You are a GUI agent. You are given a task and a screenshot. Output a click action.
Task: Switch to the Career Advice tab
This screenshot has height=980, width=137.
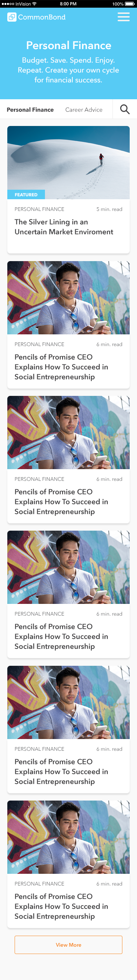point(84,109)
